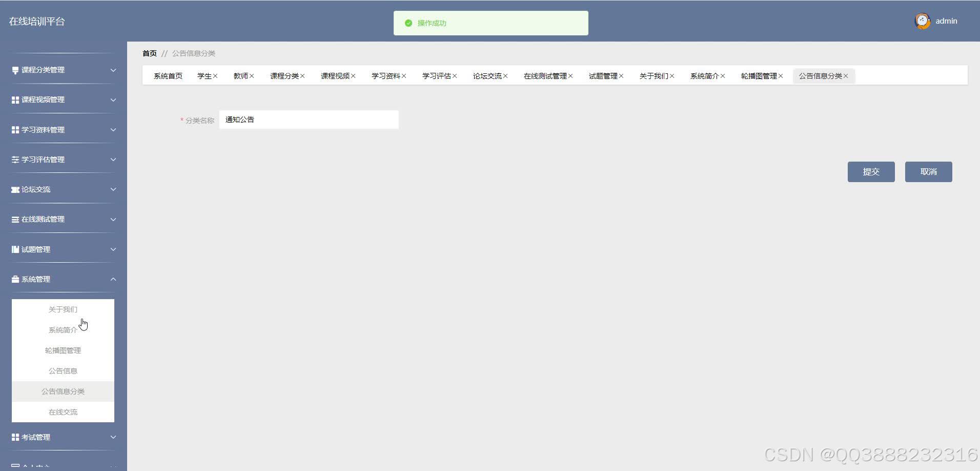
Task: Close the 论坛交流 tab
Action: point(505,76)
